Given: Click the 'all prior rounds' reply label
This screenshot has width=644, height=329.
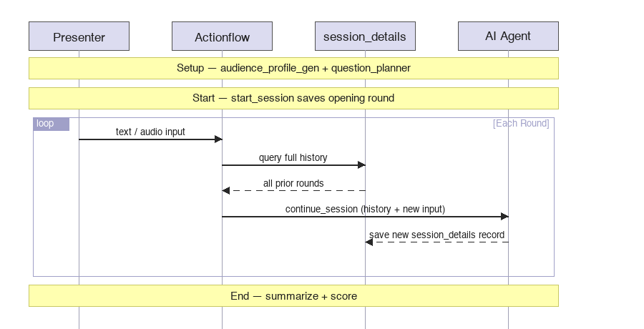Looking at the screenshot, I should [x=293, y=183].
